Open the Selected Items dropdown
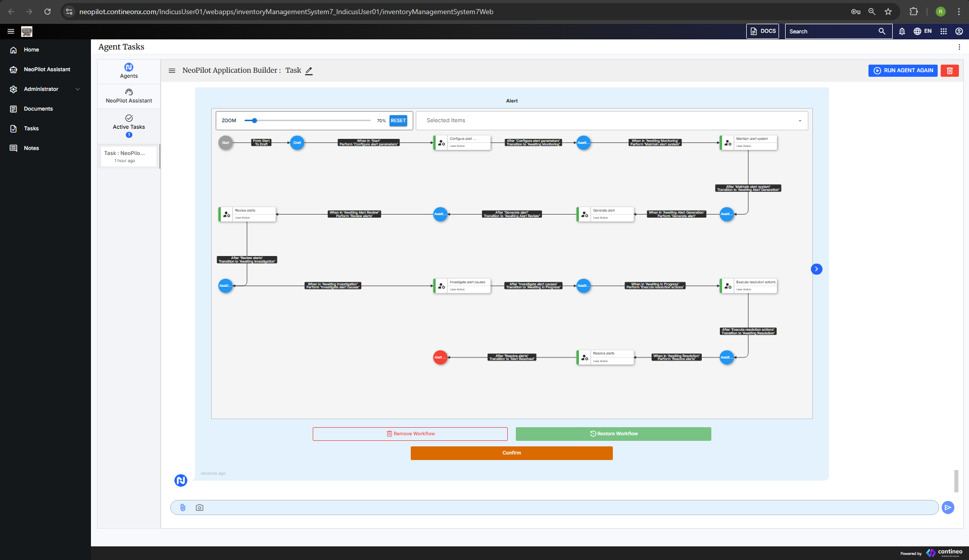The height and width of the screenshot is (560, 969). [x=612, y=121]
